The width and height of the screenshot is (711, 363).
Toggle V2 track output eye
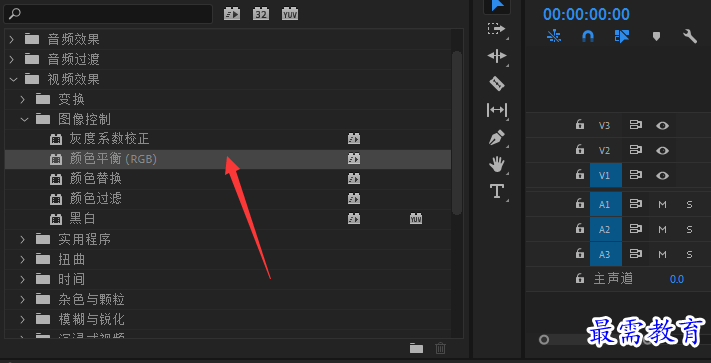coord(662,150)
